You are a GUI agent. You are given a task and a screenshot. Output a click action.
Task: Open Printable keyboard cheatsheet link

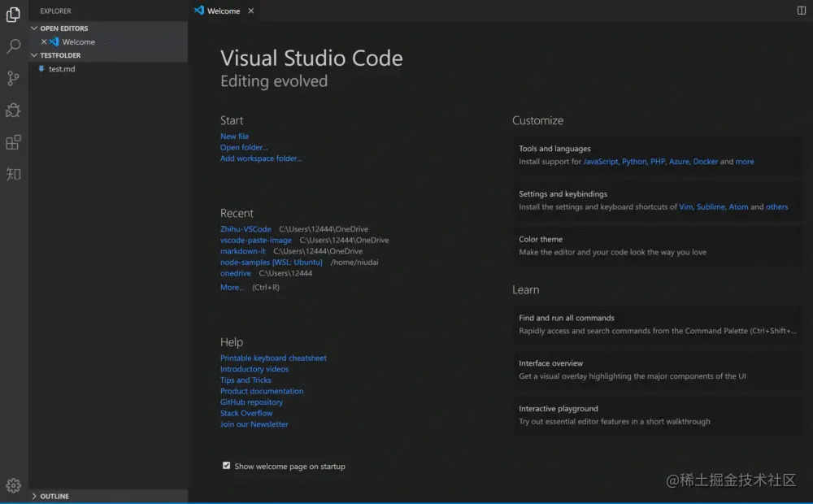pyautogui.click(x=273, y=358)
